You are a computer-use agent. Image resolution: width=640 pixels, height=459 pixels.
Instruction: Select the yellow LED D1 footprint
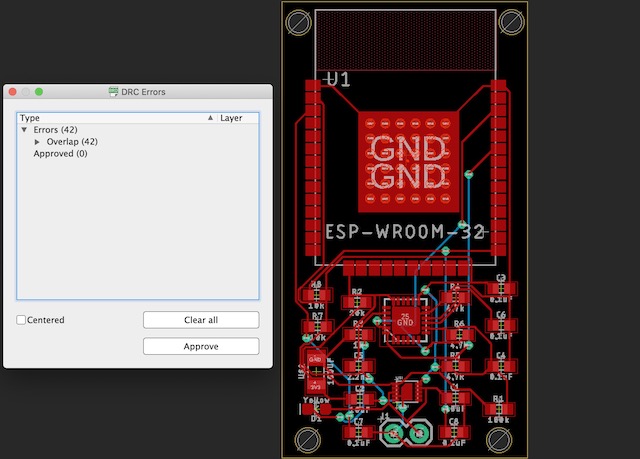coord(318,409)
